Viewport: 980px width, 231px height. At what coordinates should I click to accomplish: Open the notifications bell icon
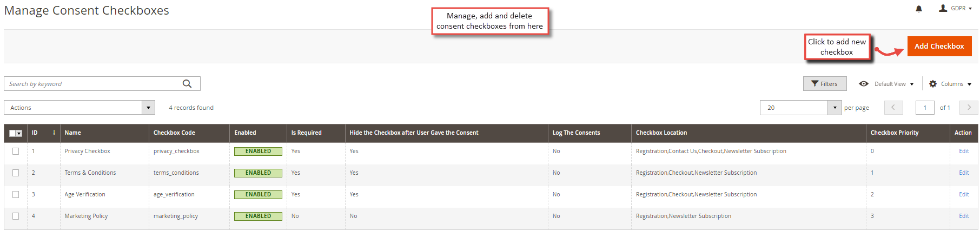918,9
